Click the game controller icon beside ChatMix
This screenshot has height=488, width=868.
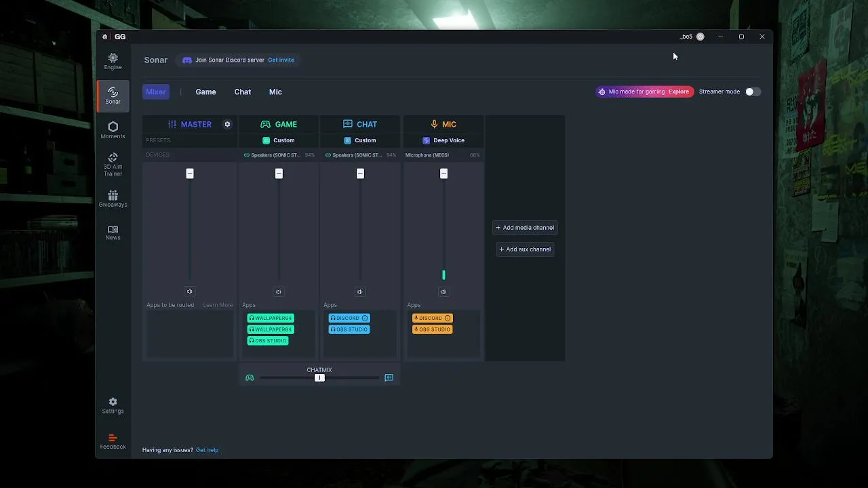pos(250,378)
